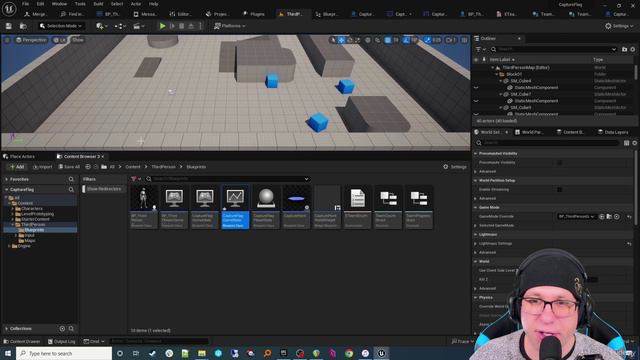Click the Windows Start button
This screenshot has height=360, width=640.
pos(8,353)
